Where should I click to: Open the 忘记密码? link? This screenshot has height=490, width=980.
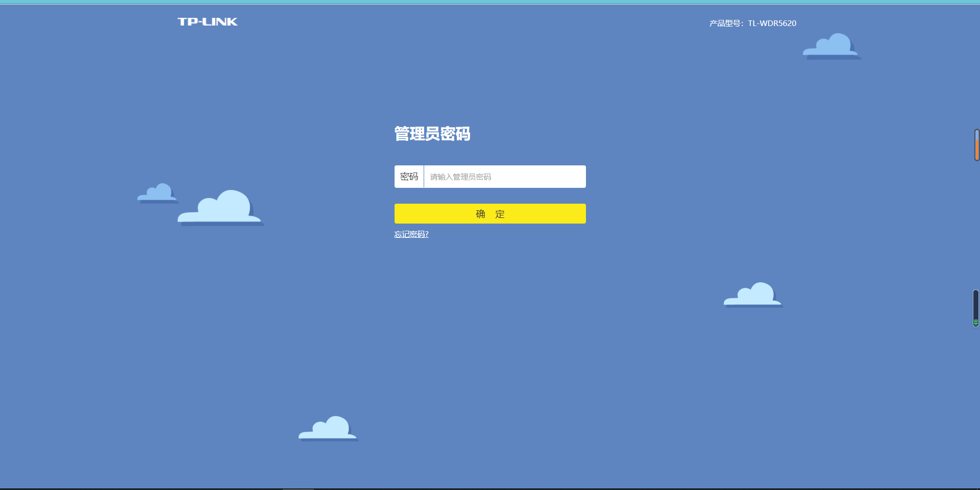click(411, 234)
